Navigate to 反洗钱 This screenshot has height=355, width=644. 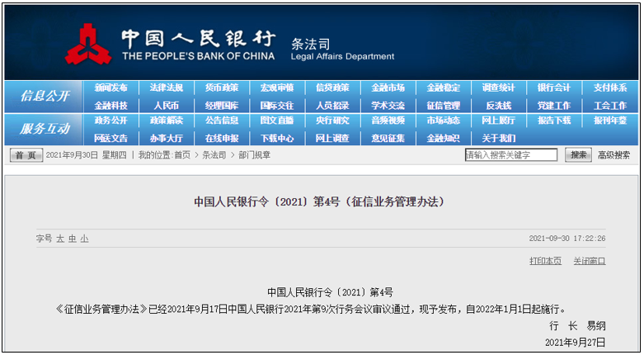point(499,106)
